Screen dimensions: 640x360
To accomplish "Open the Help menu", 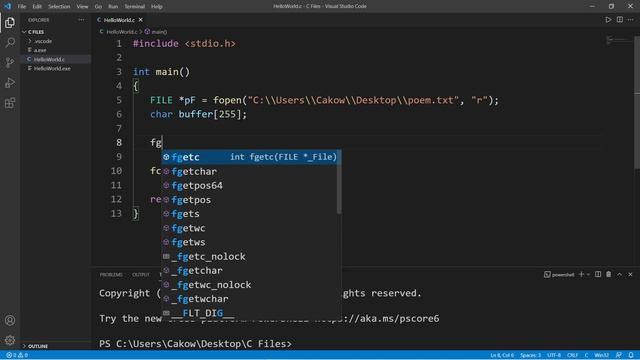I will pyautogui.click(x=157, y=7).
